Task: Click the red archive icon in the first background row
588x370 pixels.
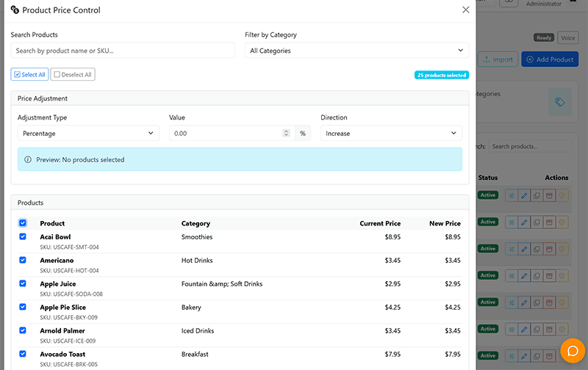Action: click(549, 195)
